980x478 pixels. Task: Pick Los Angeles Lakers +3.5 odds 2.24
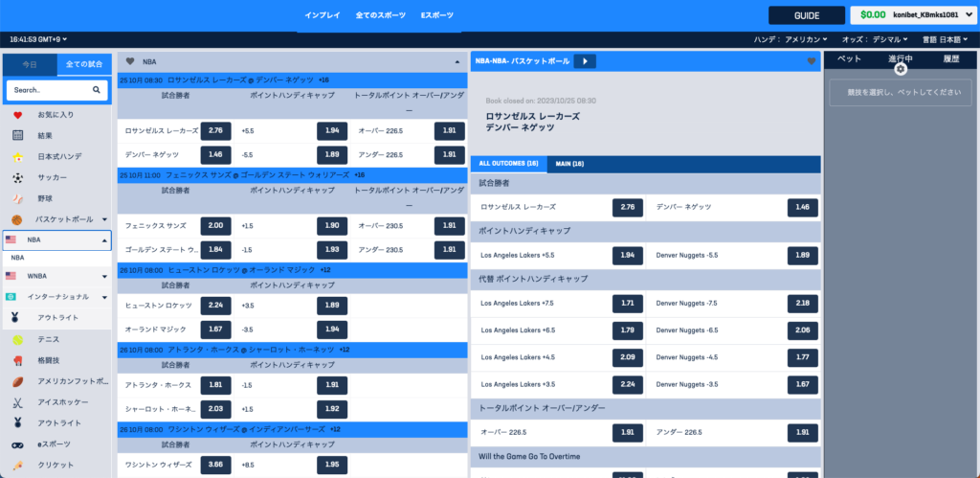click(628, 385)
